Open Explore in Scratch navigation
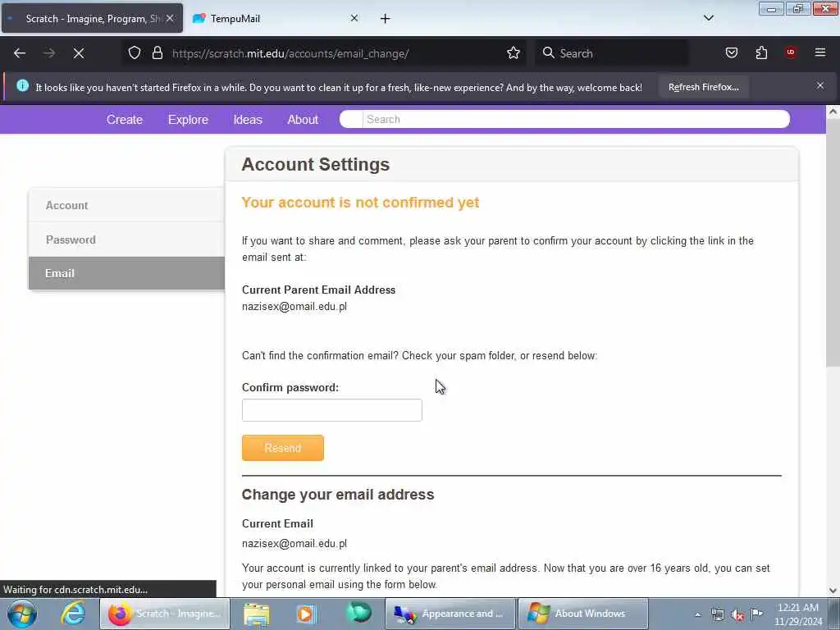 (x=188, y=120)
